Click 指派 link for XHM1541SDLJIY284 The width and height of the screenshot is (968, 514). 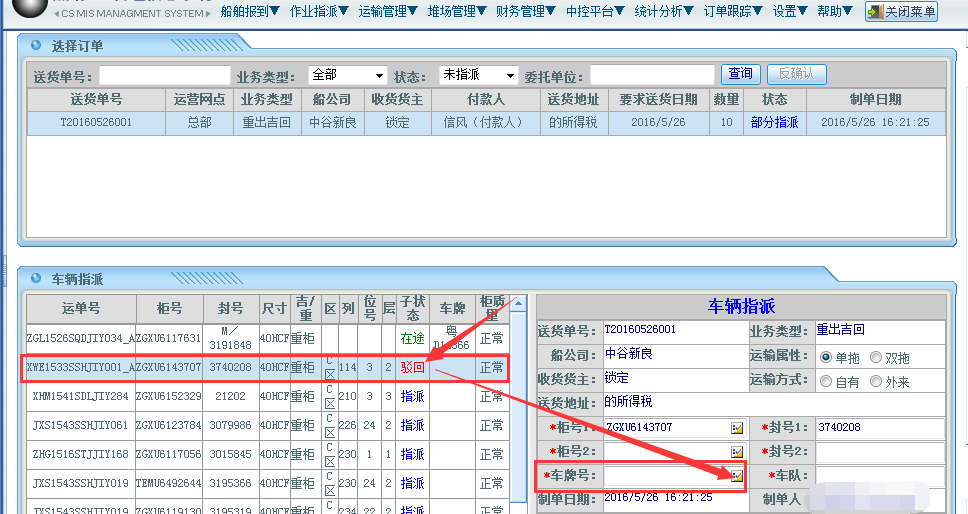pyautogui.click(x=413, y=396)
